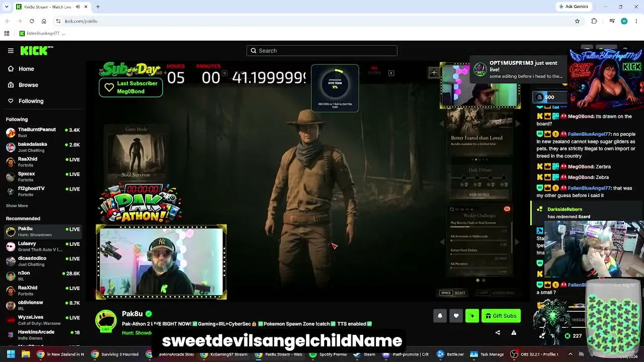Switch to the Spotify Premium taskbar window

329,354
